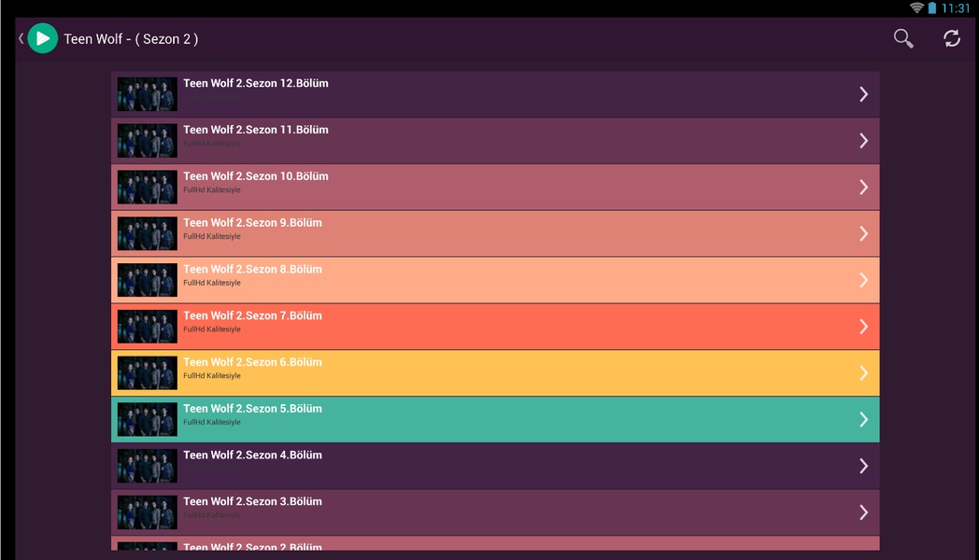Open chevron for 2.Sezon 8.Bölüm
Viewport: 979px width, 560px height.
click(x=863, y=280)
